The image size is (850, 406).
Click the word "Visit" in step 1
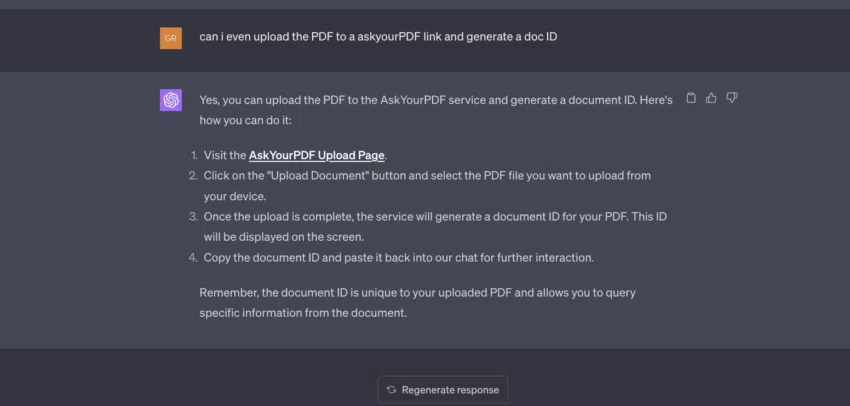215,156
